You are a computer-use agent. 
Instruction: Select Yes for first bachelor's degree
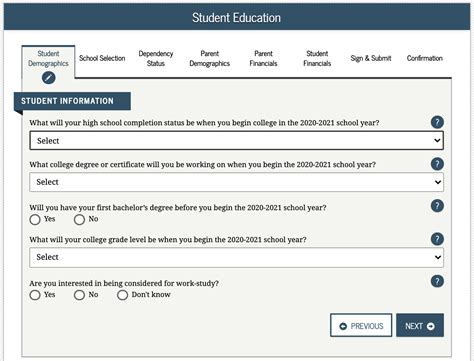tap(35, 219)
